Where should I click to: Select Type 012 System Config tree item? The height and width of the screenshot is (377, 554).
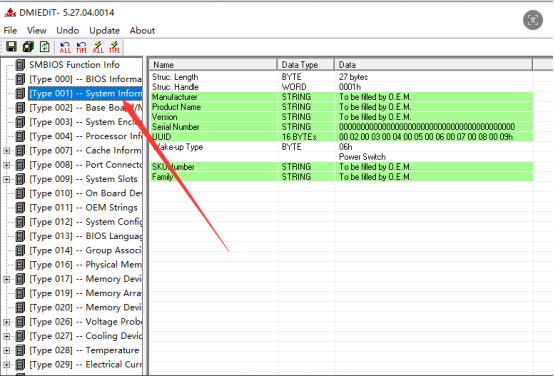85,222
